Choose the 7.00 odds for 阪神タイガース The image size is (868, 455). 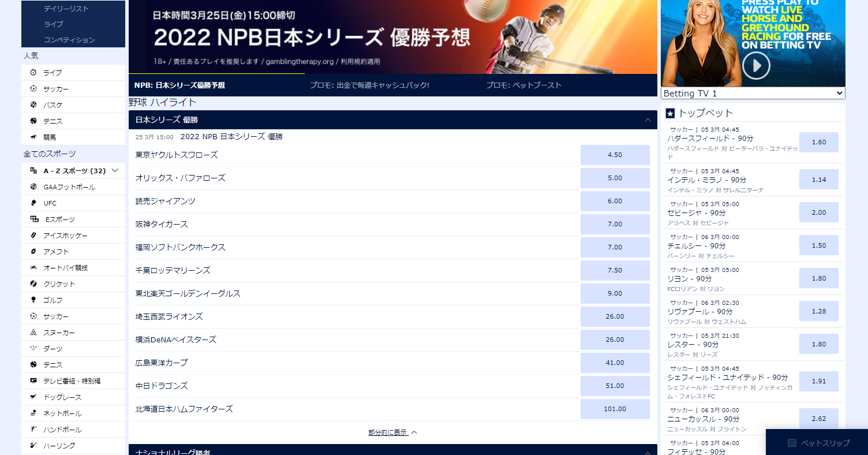click(615, 224)
